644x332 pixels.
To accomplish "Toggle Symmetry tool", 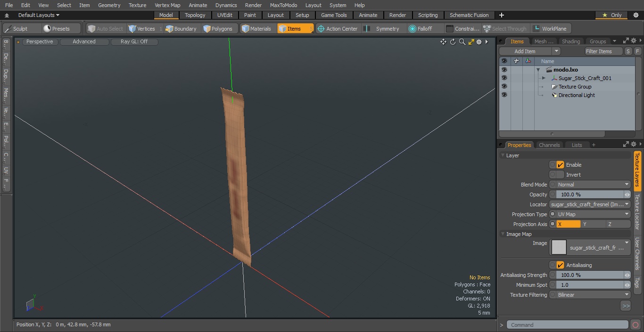I will [383, 29].
